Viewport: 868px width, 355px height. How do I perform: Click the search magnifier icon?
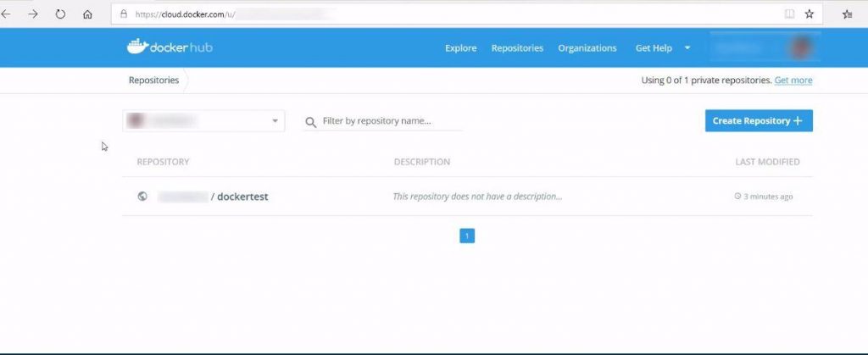click(x=311, y=122)
